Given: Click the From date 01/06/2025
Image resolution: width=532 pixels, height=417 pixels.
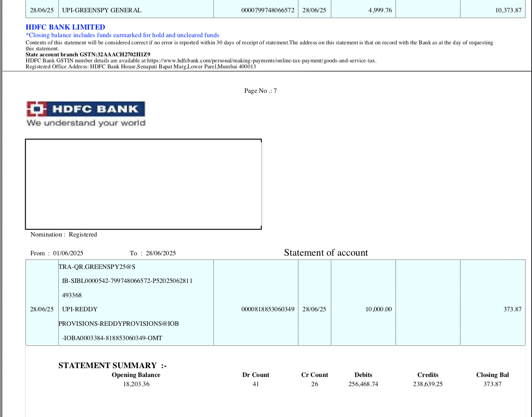Looking at the screenshot, I should click(x=68, y=253).
